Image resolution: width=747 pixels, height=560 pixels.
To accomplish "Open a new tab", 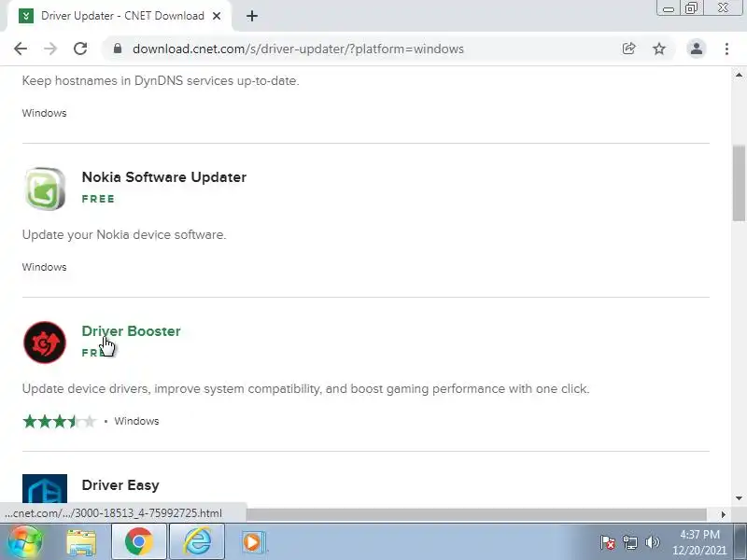I will (252, 16).
